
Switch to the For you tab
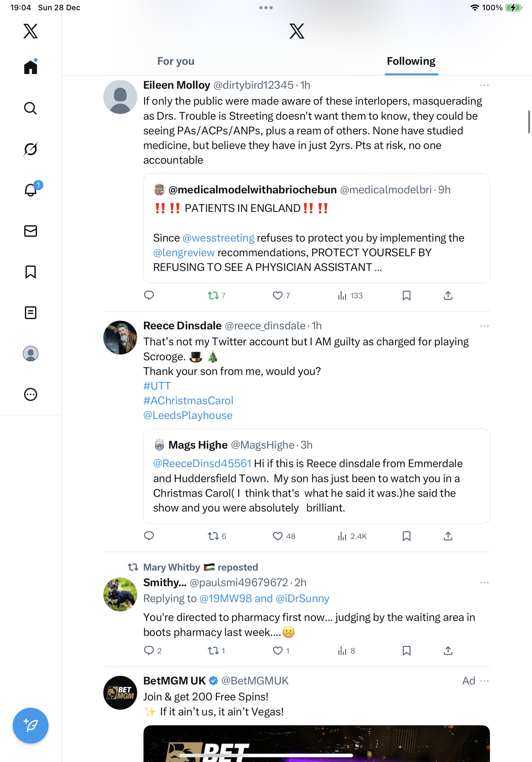point(176,61)
